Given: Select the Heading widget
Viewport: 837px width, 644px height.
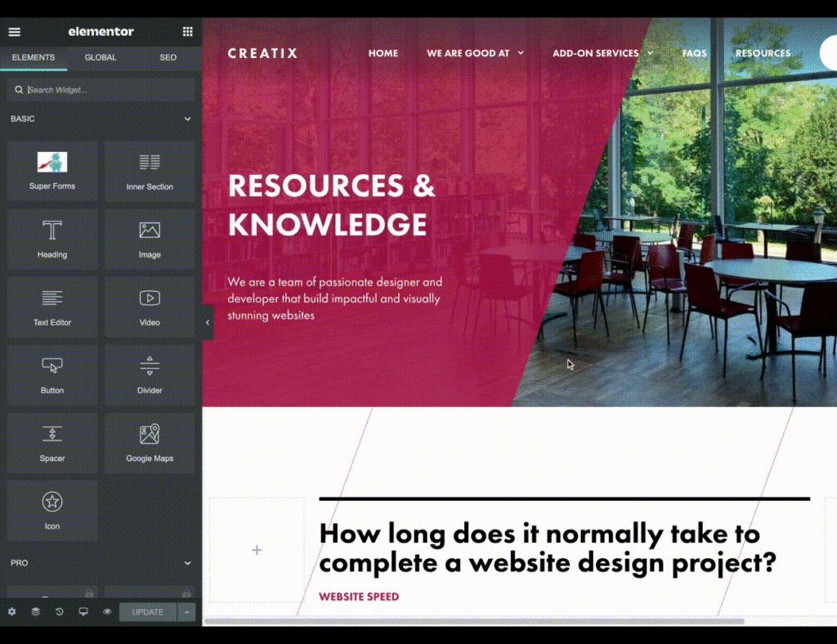Looking at the screenshot, I should click(x=52, y=239).
